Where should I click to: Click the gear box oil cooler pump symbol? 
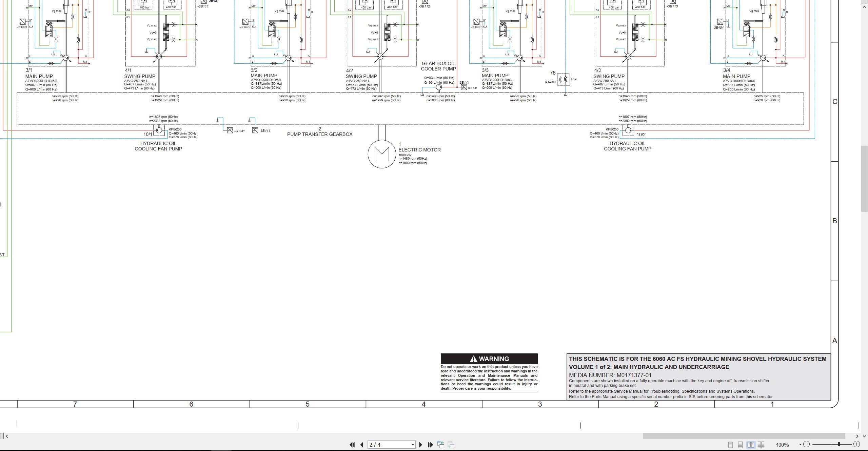pyautogui.click(x=439, y=87)
